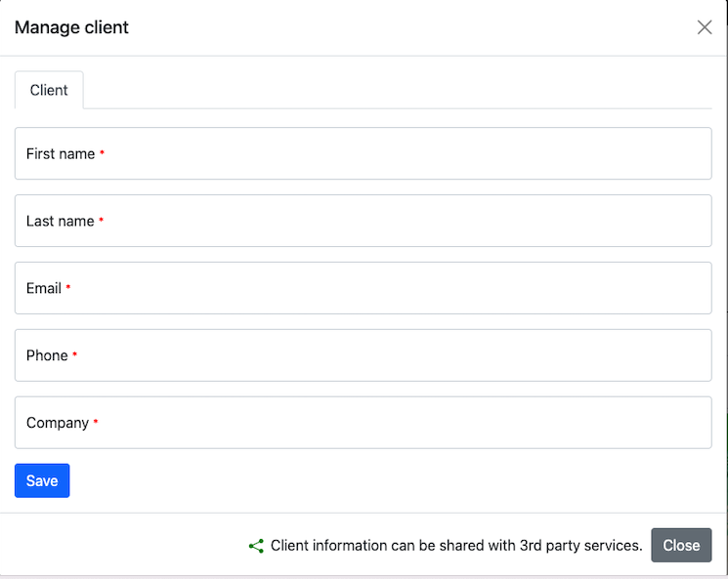The height and width of the screenshot is (579, 728).
Task: Click the 3rd party services notice text
Action: (456, 546)
